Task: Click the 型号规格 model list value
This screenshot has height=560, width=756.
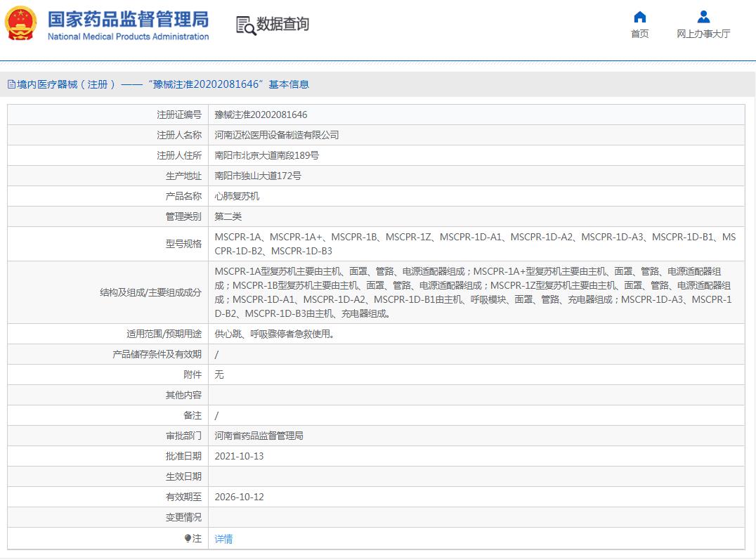Action: 476,244
